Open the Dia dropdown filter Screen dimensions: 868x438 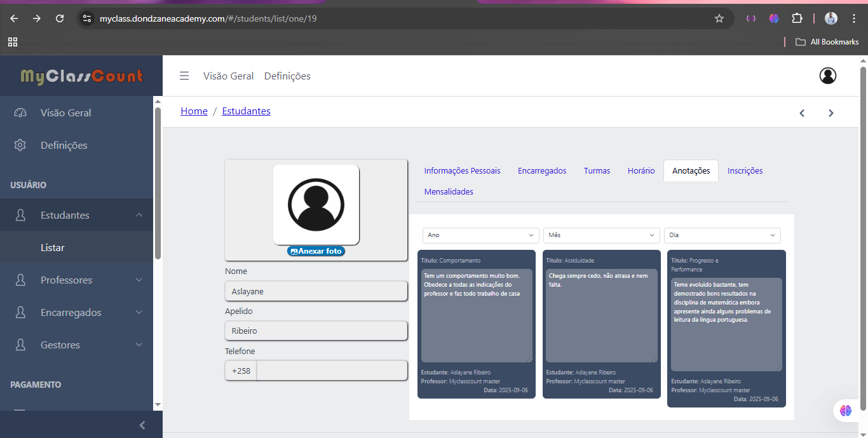722,235
